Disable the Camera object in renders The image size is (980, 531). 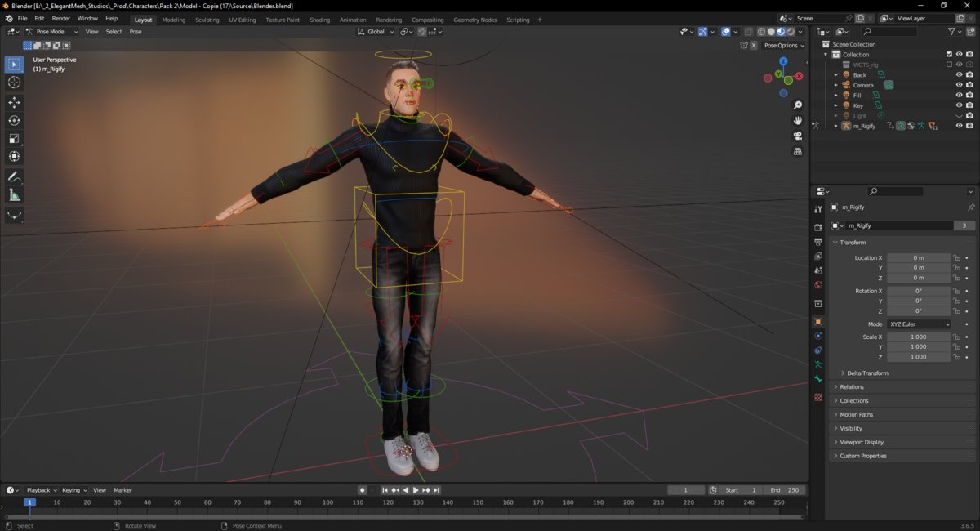click(969, 85)
